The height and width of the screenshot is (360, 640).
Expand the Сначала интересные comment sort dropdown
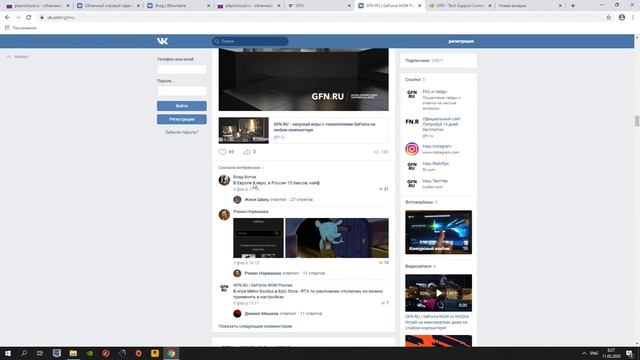[241, 168]
